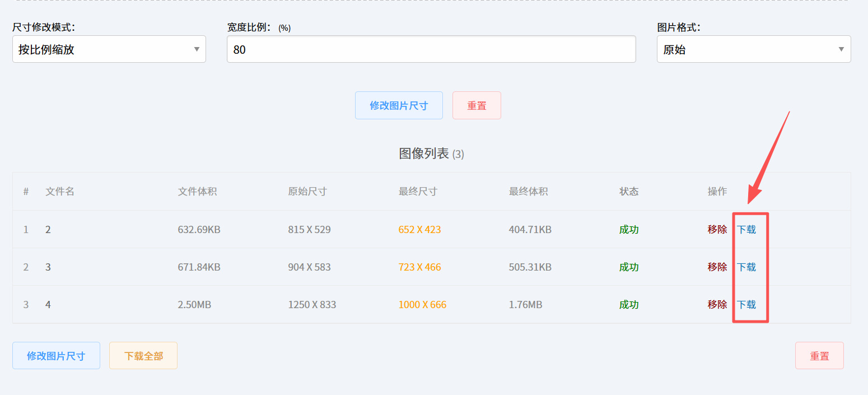Click 下载 for file 4 row
Viewport: 868px width, 395px height.
[x=746, y=304]
